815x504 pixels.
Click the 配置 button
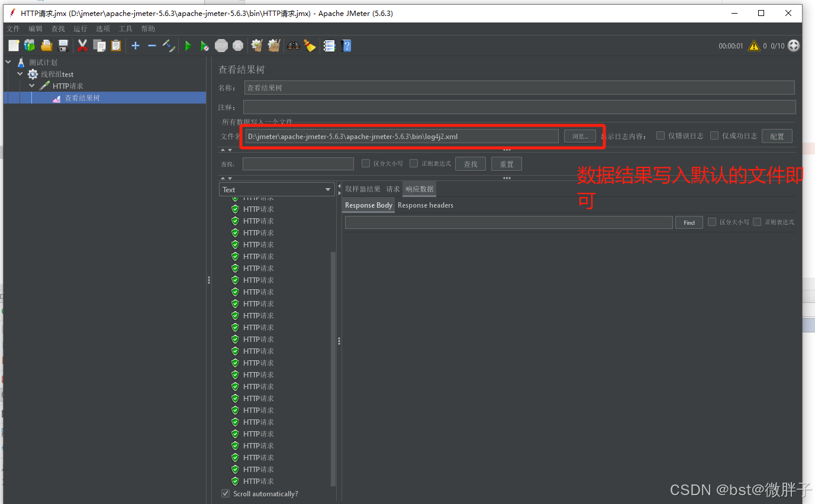[x=777, y=136]
